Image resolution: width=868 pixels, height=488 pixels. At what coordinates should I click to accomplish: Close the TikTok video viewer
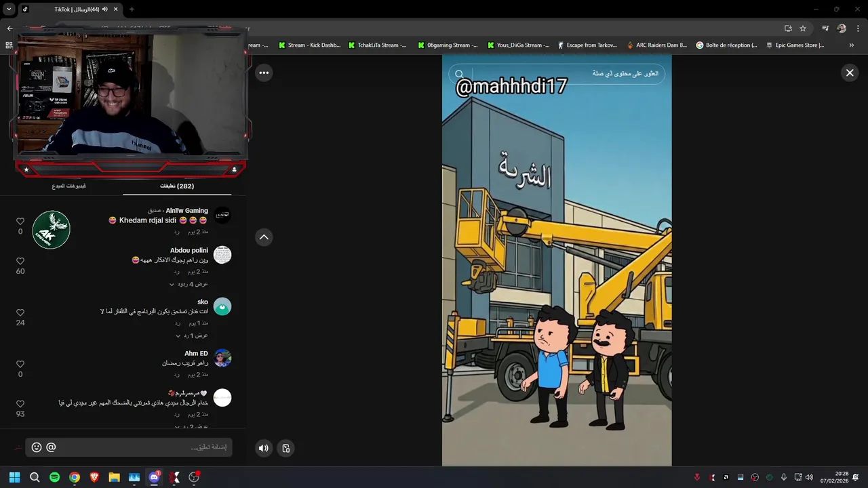click(x=849, y=73)
